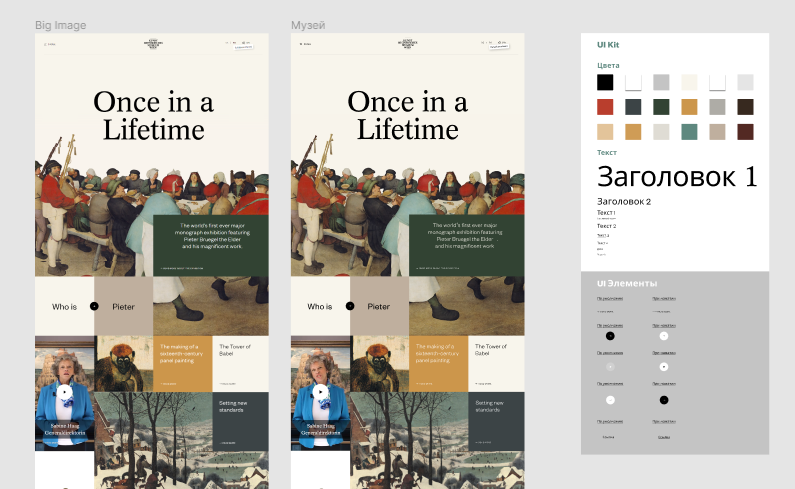
Task: Select the Музей frame label
Action: pos(308,25)
